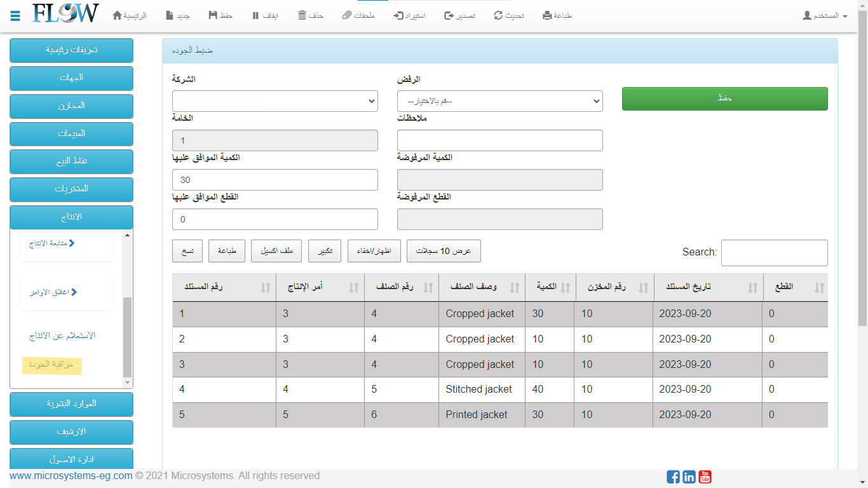Open the الشركة company dropdown
This screenshot has width=868, height=488.
pyautogui.click(x=275, y=101)
